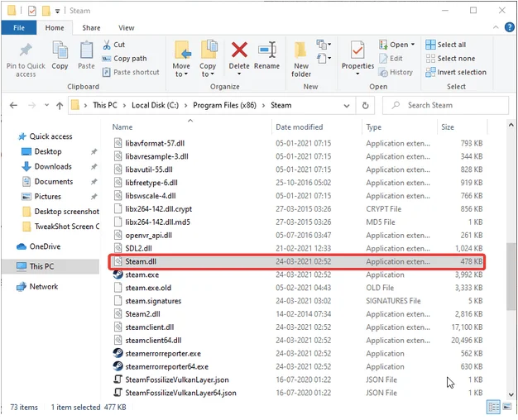Open Documents in navigation pane
The image size is (518, 420).
[47, 182]
